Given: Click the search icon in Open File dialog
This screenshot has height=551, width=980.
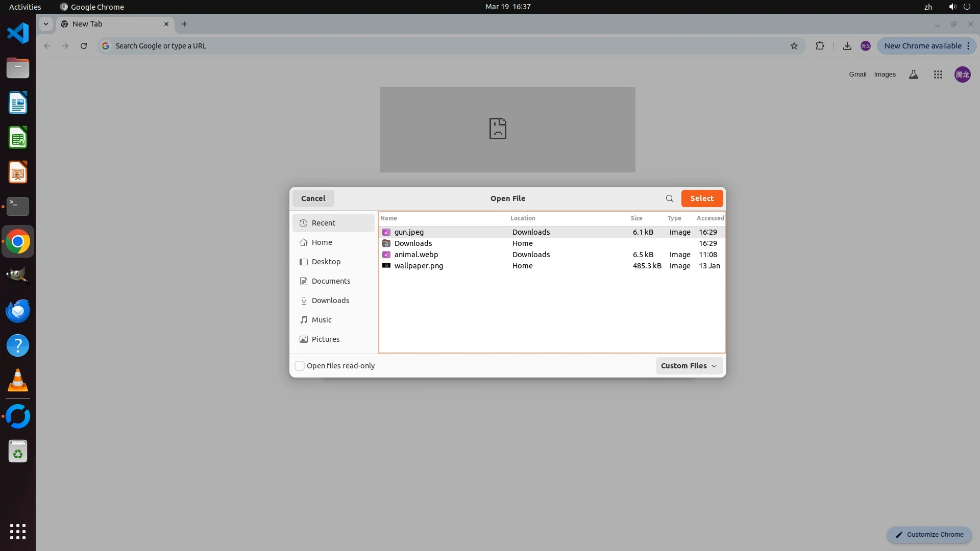Looking at the screenshot, I should 669,198.
